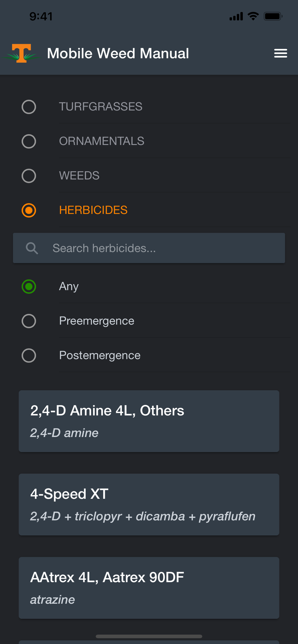Open the hamburger menu

click(x=280, y=53)
